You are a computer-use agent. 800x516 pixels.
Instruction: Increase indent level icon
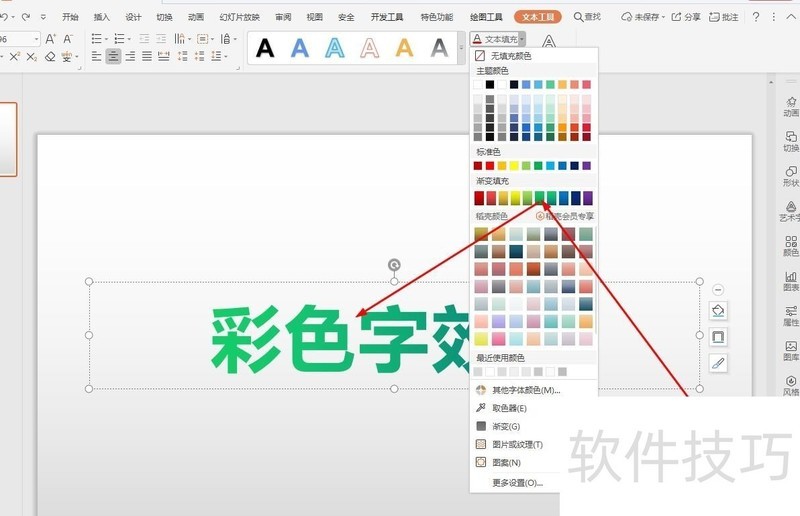[161, 39]
